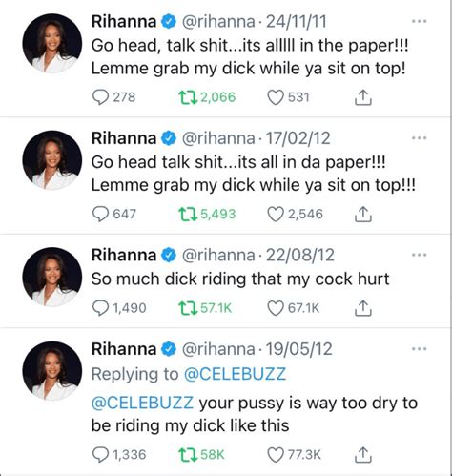Share the 17/02/12 tweet
Screen dimensions: 452x476
(362, 214)
